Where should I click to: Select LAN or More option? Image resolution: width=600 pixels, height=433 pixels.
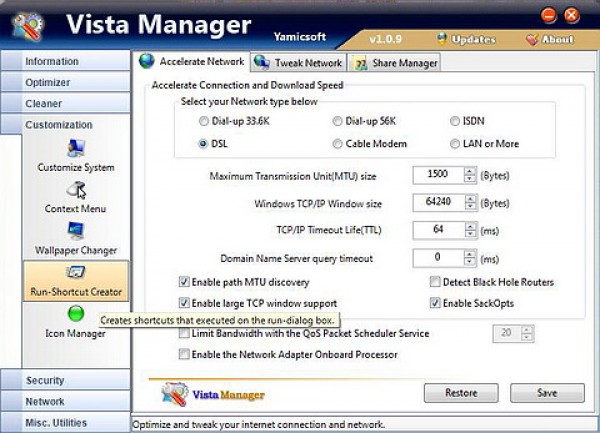[454, 144]
